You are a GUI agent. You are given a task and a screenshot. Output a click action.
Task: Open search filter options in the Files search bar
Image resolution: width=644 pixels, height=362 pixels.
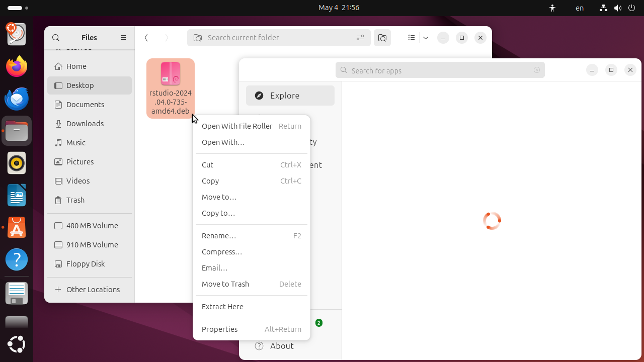pyautogui.click(x=360, y=38)
